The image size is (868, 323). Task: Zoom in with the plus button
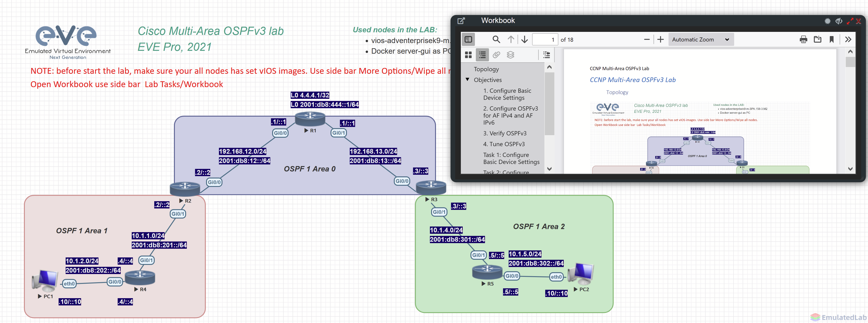(661, 39)
